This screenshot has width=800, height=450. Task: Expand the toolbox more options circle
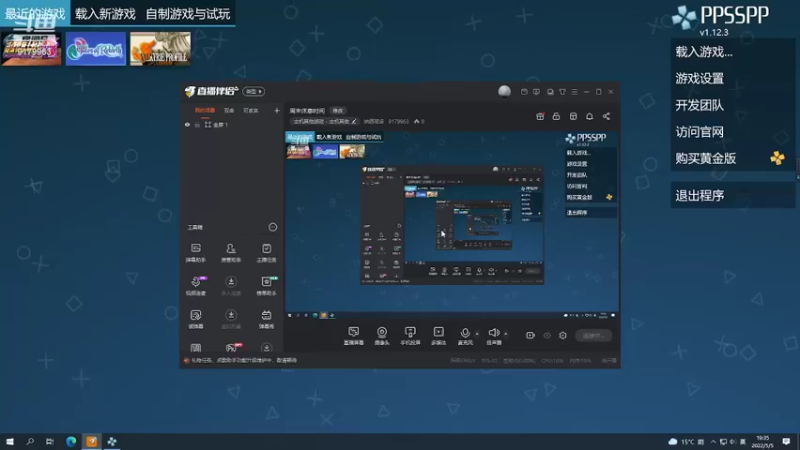pyautogui.click(x=273, y=227)
